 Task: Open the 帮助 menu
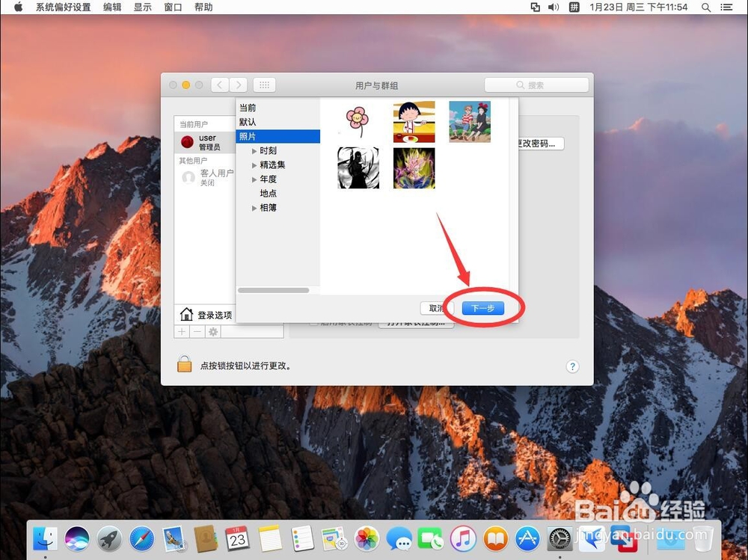203,7
